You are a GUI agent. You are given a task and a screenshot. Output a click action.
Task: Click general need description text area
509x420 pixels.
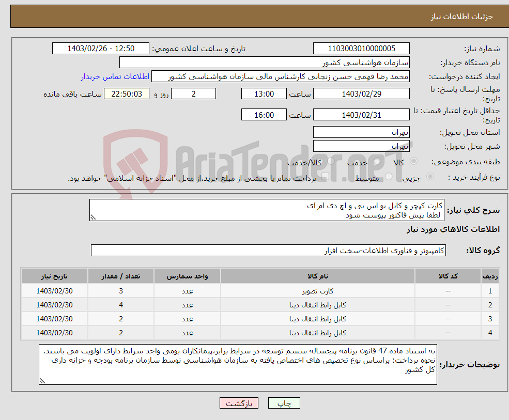click(x=267, y=210)
